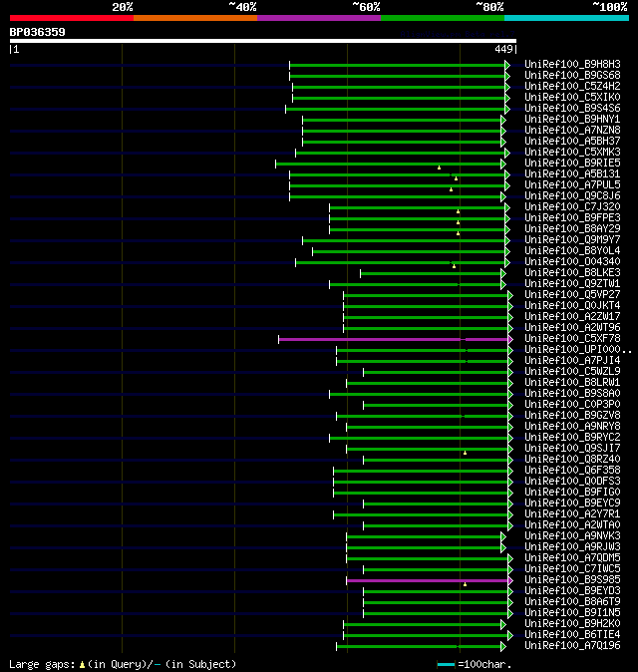Click the UniRef100_A5BH37 hit name
The width and height of the screenshot is (638, 672).
572,141
